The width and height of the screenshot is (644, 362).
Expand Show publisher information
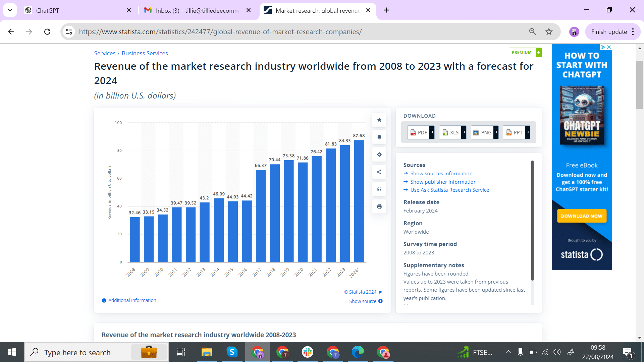click(443, 182)
